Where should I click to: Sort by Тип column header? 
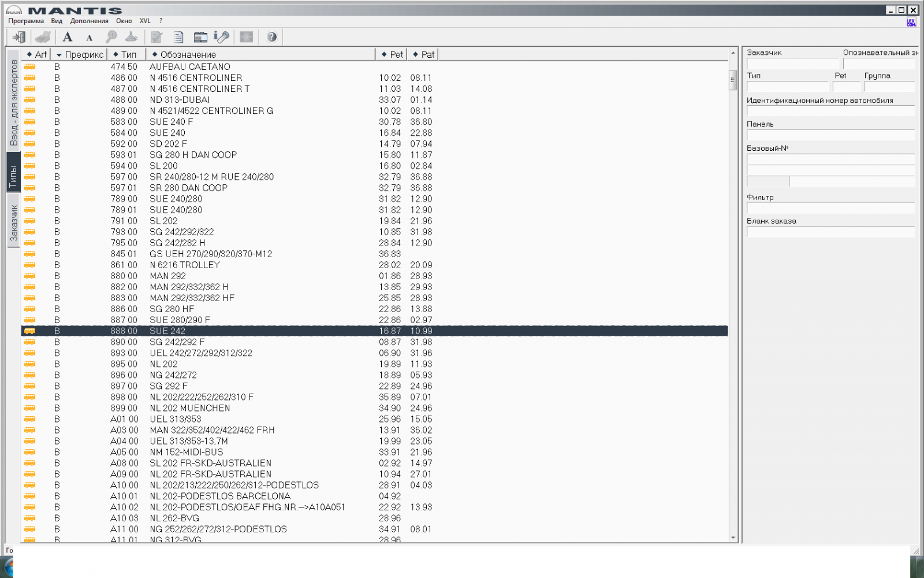pos(126,54)
